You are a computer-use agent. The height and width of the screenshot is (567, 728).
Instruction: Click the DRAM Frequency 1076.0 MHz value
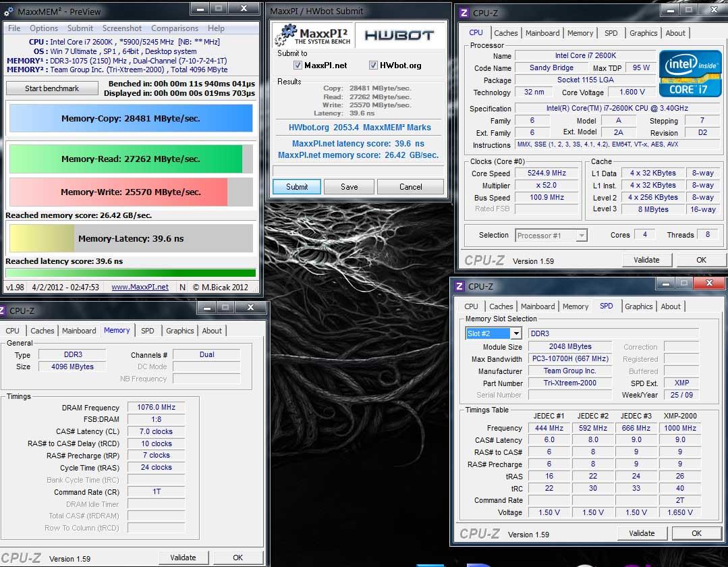pos(156,407)
